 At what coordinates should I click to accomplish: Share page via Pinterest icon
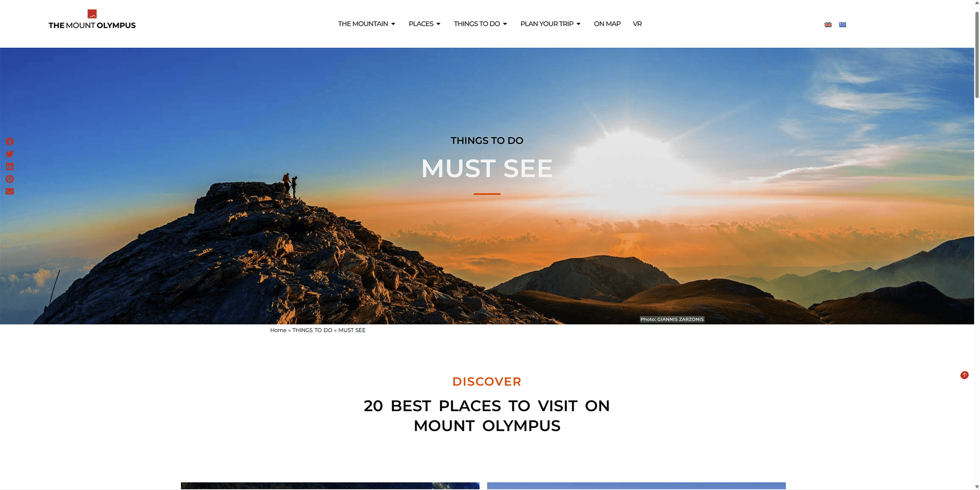click(x=9, y=179)
